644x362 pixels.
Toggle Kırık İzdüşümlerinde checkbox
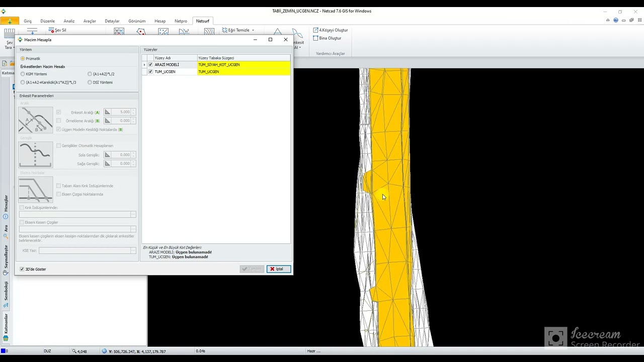click(22, 208)
